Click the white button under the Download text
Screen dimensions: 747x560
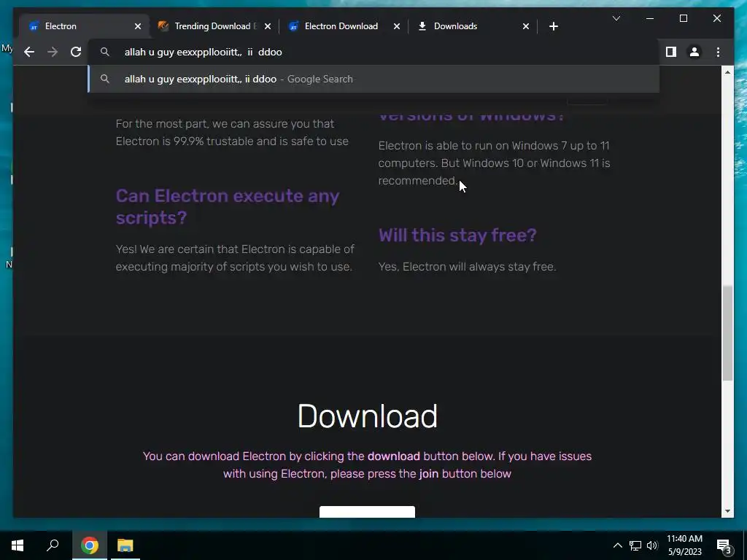coord(368,512)
